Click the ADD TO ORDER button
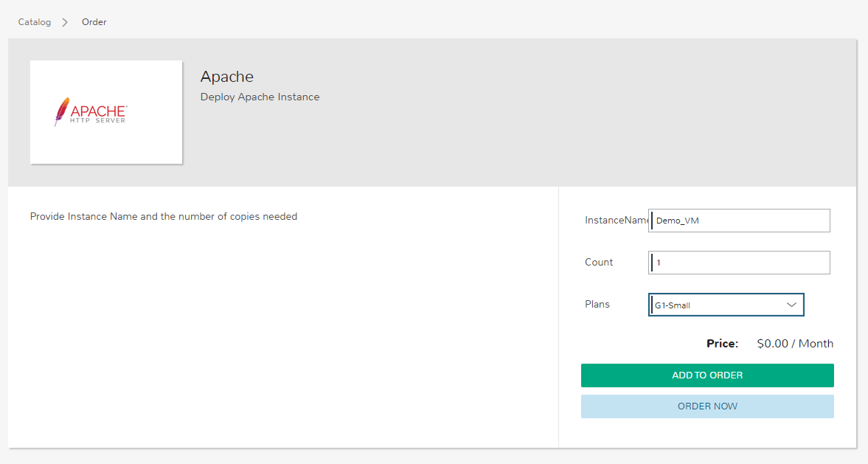Screen dimensions: 868x464 coord(707,375)
